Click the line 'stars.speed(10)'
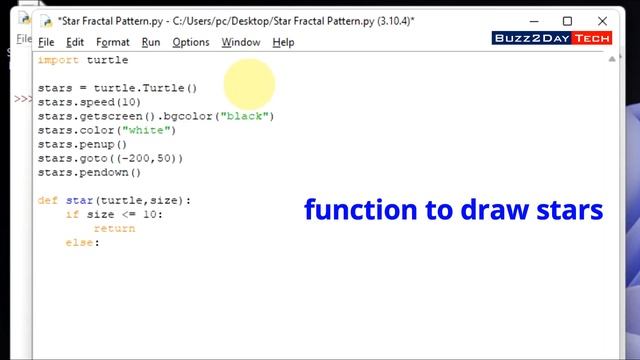This screenshot has width=640, height=360. point(89,102)
